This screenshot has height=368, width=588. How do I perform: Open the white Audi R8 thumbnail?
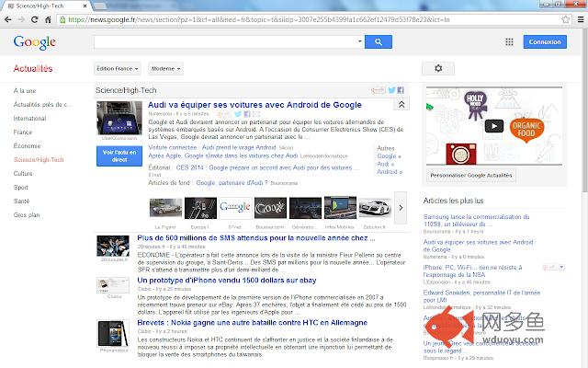point(375,208)
